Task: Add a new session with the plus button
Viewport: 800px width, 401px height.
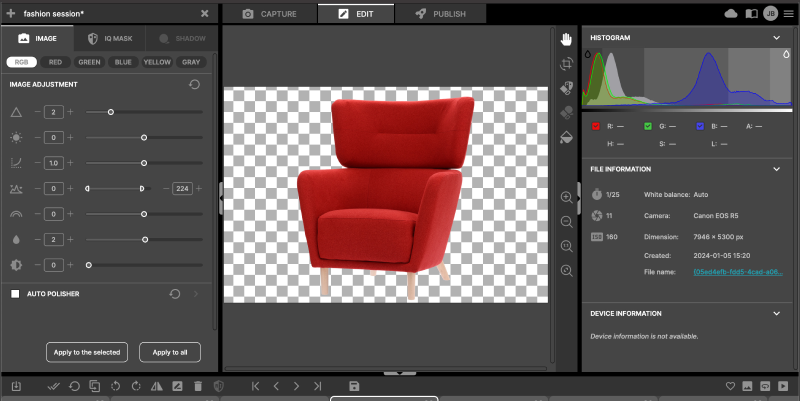Action: tap(11, 14)
